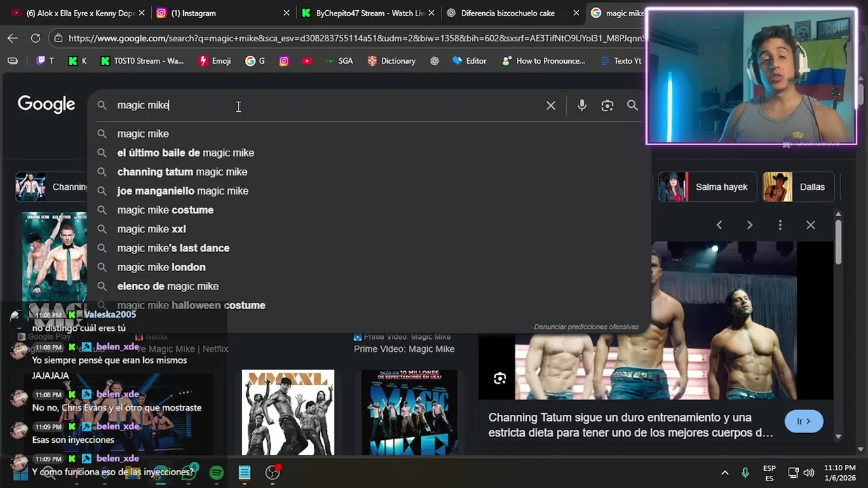This screenshot has height=488, width=868.
Task: Click the Google logo
Action: click(46, 104)
